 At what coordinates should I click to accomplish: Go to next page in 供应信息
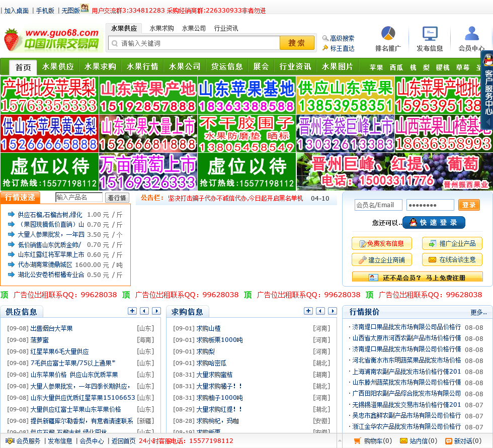click(x=156, y=311)
